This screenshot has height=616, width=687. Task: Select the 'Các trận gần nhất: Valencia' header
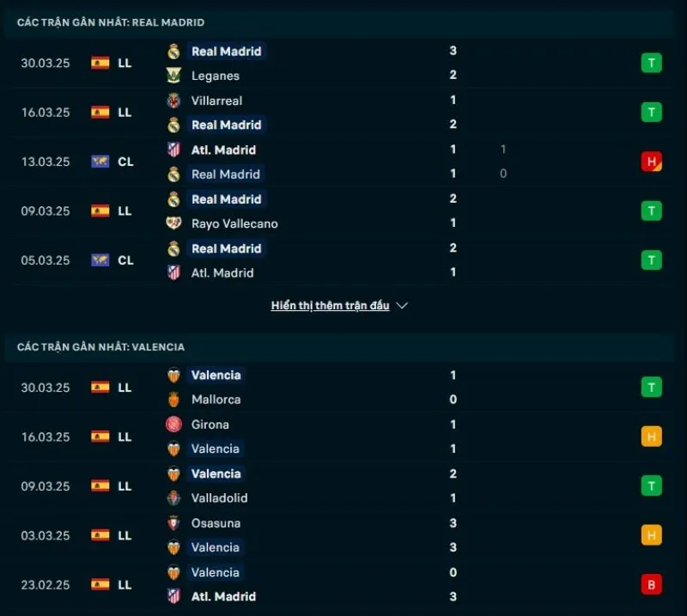point(100,347)
